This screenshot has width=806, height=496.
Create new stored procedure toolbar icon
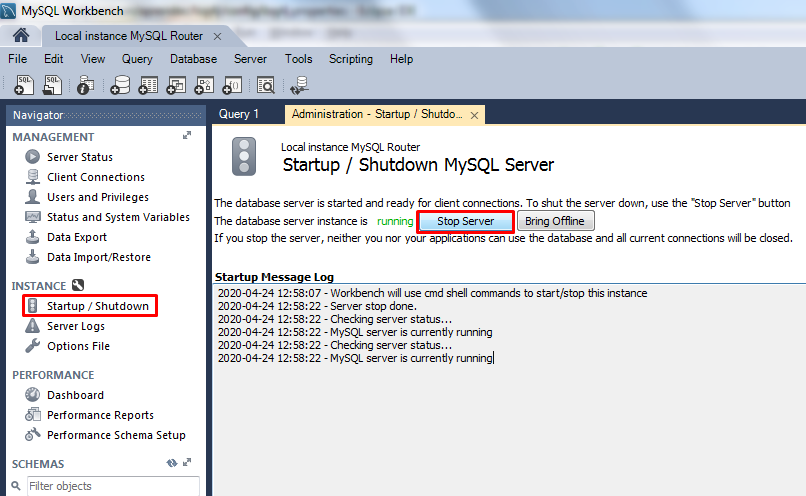(204, 85)
